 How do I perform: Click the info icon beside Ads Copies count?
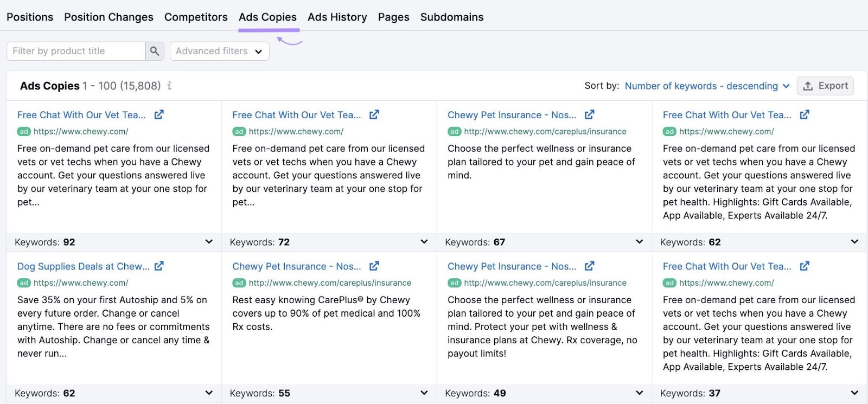tap(170, 86)
